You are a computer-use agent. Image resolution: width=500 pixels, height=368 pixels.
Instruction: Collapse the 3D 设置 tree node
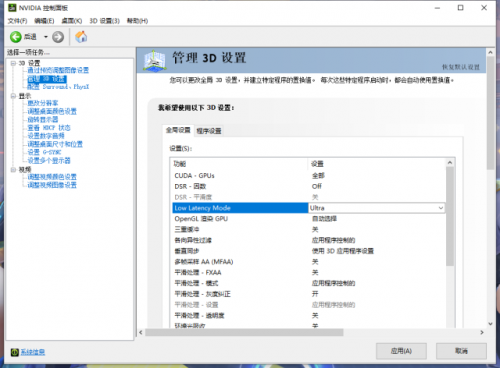tap(13, 63)
